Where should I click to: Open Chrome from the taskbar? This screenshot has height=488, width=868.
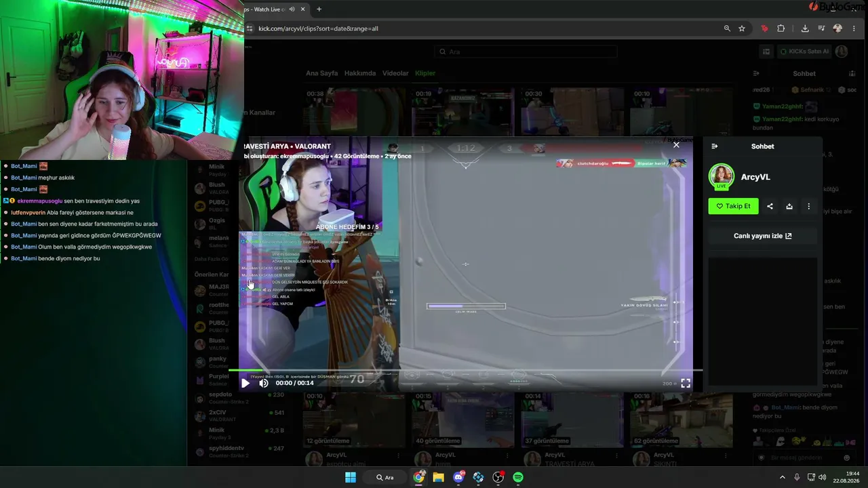[419, 477]
